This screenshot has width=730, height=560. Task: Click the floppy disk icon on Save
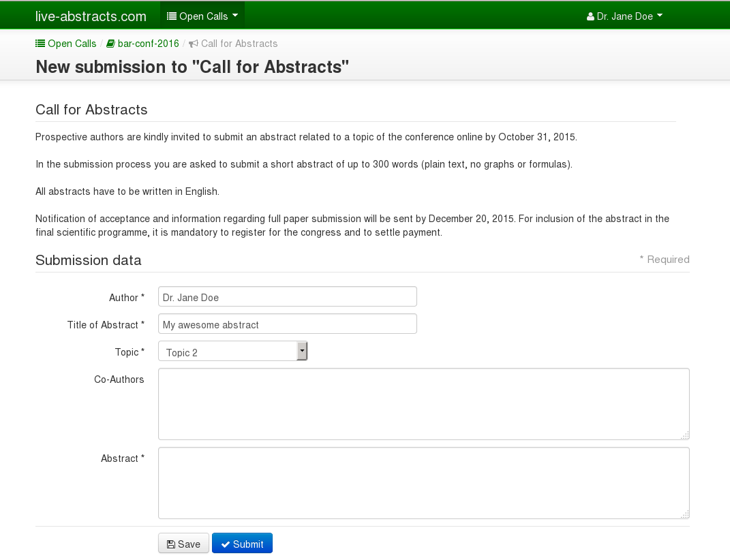[x=170, y=544]
